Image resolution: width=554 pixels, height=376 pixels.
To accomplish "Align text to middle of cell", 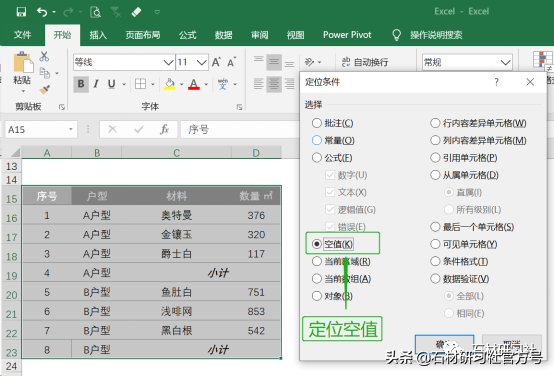I will pos(274,63).
